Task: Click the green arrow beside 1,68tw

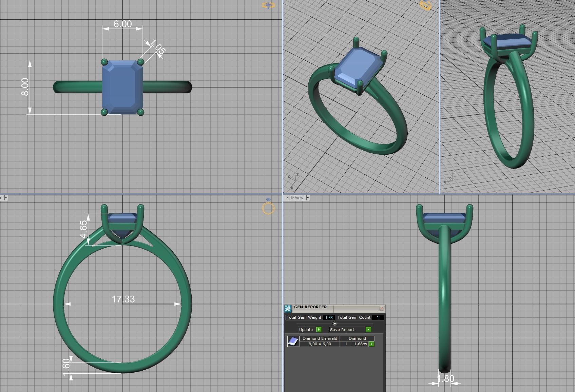Action: point(371,344)
